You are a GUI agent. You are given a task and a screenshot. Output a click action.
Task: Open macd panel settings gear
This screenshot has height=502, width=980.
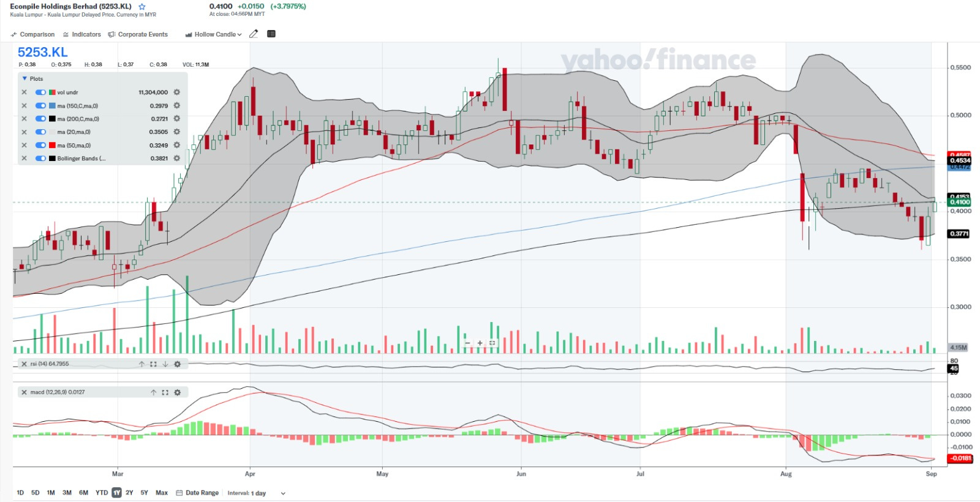point(177,392)
